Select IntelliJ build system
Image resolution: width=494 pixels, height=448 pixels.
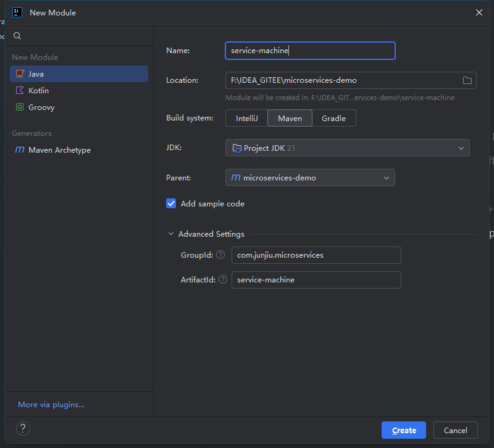(x=246, y=118)
